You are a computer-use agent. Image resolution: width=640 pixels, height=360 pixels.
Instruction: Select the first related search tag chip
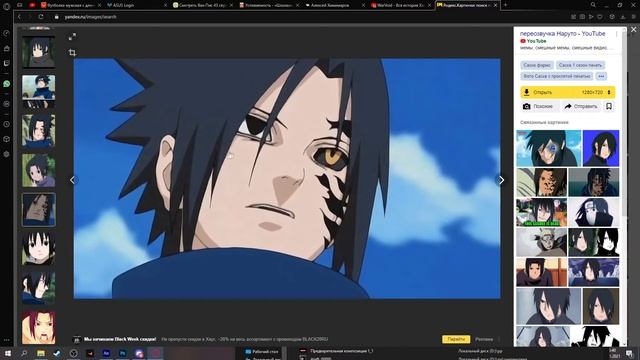coord(537,65)
